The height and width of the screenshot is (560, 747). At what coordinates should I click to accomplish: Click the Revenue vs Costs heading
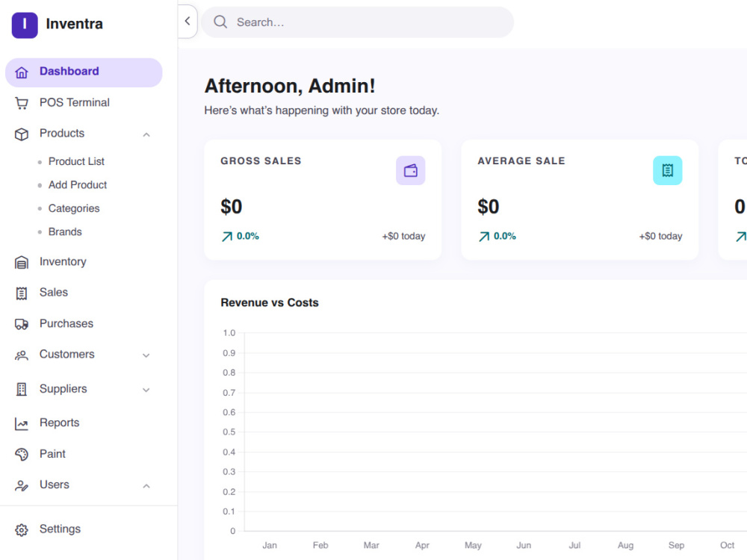270,303
